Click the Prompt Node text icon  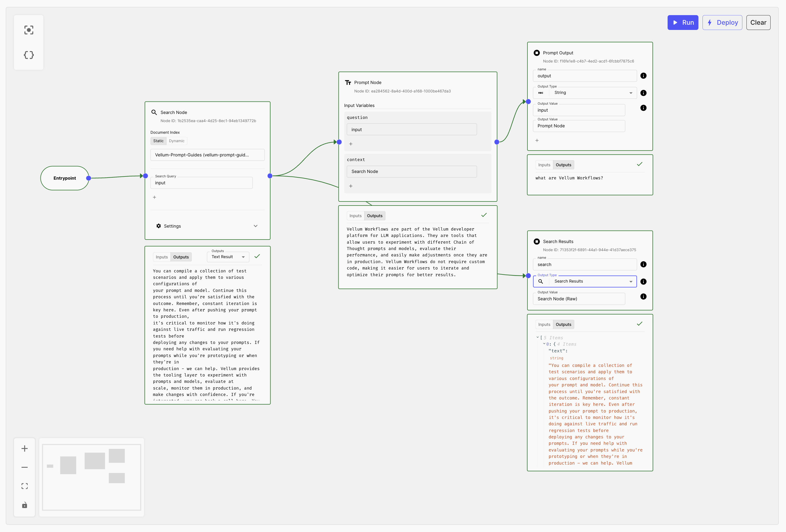[x=348, y=83]
